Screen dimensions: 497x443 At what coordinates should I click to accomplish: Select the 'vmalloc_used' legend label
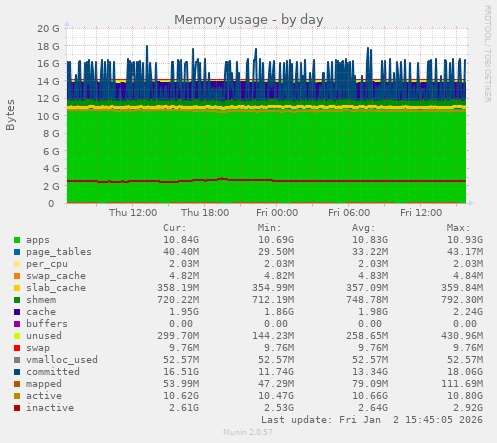coord(62,360)
